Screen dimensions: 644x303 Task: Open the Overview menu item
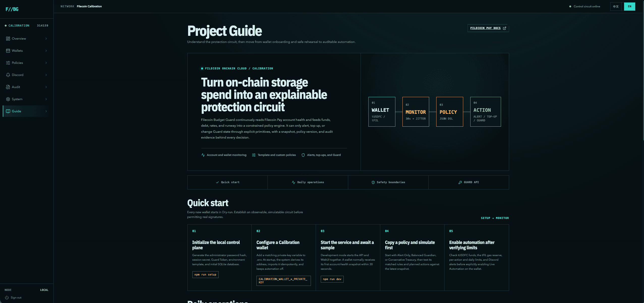point(27,39)
